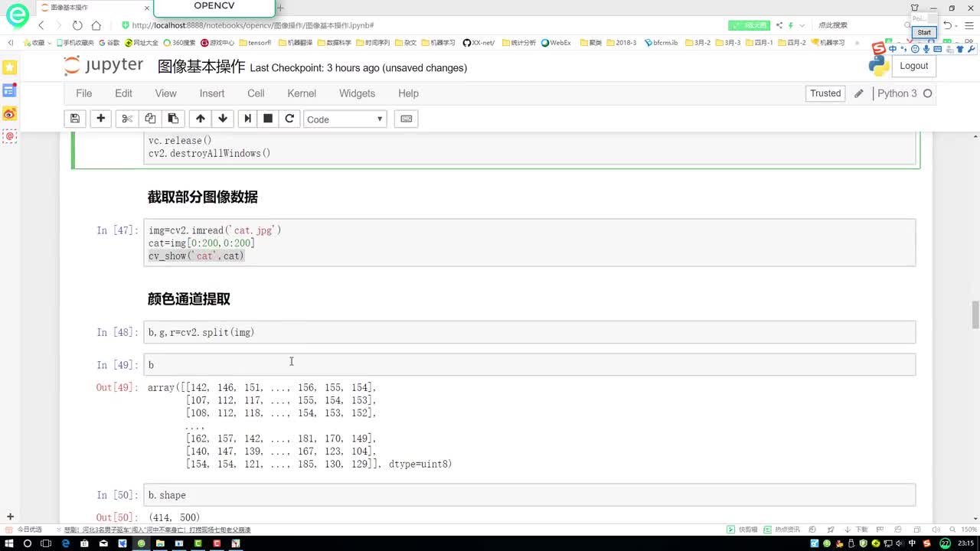Open the command palette keyboard icon

(407, 119)
